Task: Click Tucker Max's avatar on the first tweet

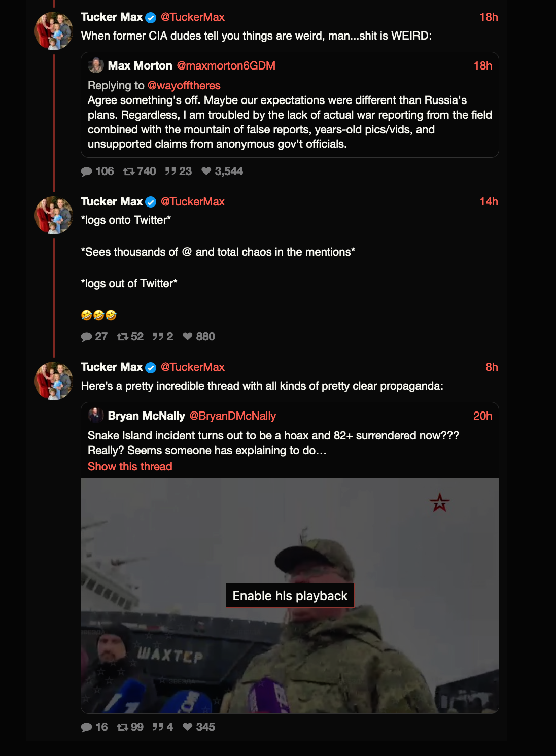Action: click(x=54, y=31)
